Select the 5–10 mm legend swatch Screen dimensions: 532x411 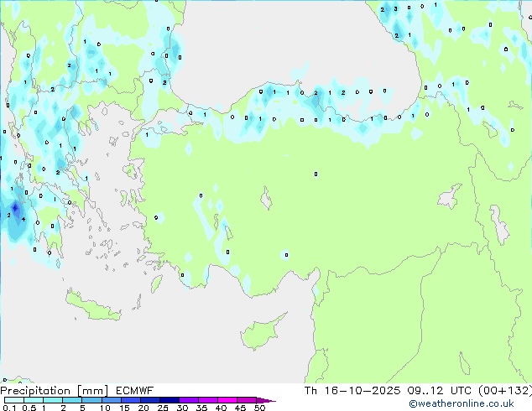(x=91, y=400)
